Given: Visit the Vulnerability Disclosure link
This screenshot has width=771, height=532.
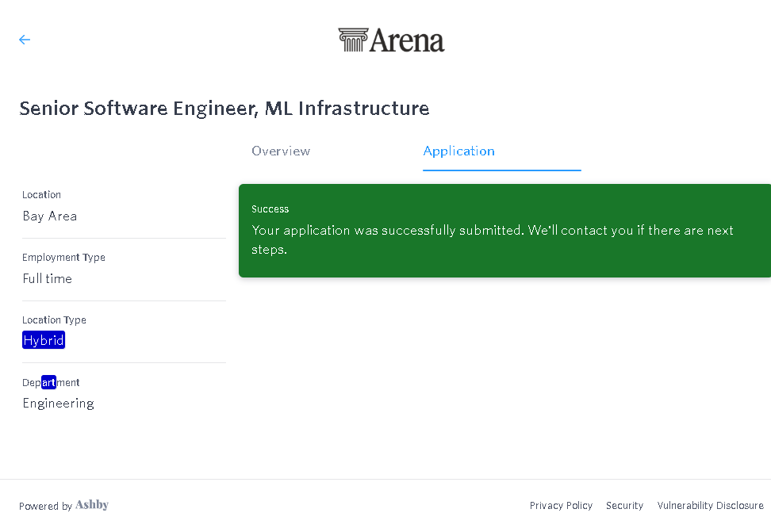Looking at the screenshot, I should [x=710, y=506].
